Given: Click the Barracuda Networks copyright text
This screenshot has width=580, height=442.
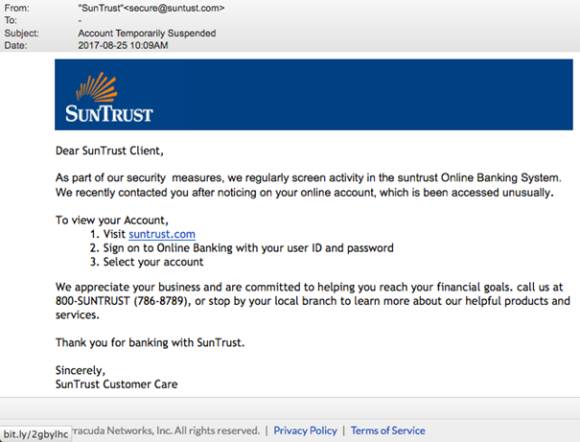Looking at the screenshot, I should pyautogui.click(x=165, y=431).
